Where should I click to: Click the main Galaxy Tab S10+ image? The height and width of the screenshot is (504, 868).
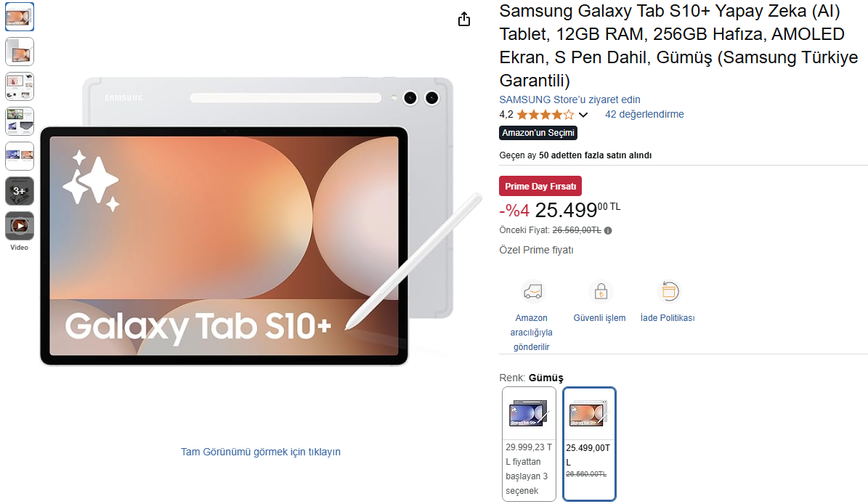click(x=260, y=221)
